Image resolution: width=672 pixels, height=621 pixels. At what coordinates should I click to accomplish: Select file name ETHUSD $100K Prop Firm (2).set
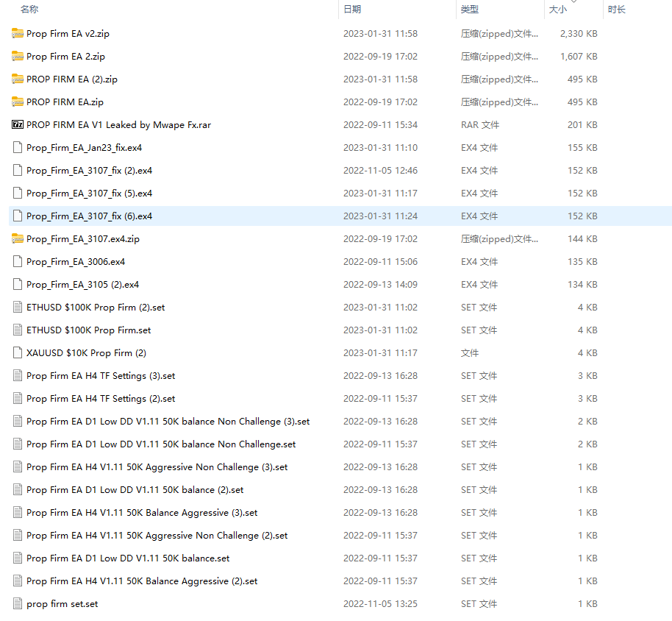(96, 307)
